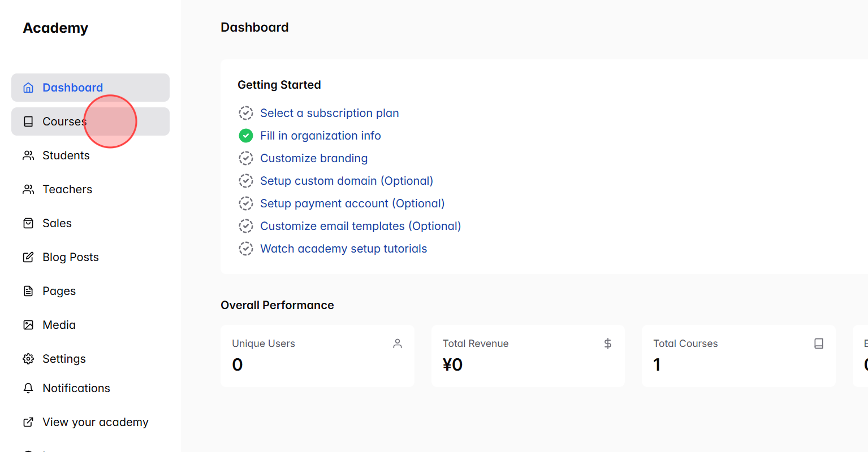Open the gear icon beside Settings
This screenshot has width=868, height=452.
coord(28,359)
